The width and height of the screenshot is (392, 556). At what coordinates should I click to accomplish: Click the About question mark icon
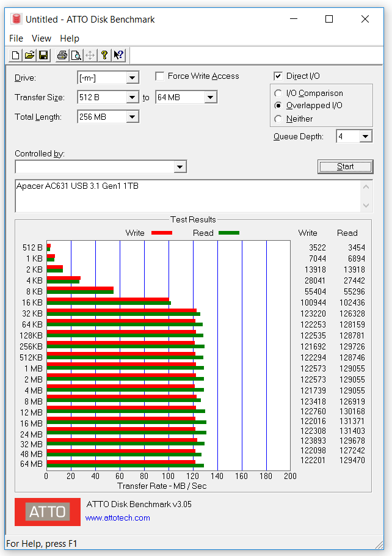tap(104, 56)
